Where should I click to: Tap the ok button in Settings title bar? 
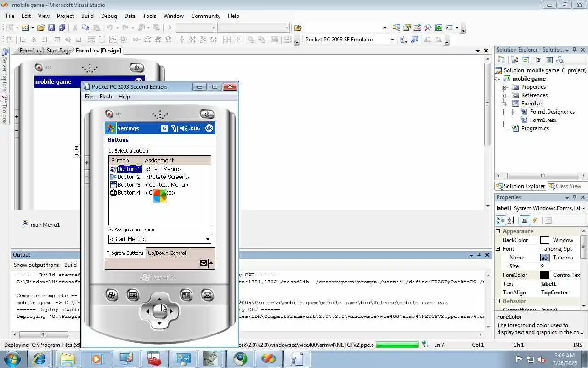tap(209, 128)
